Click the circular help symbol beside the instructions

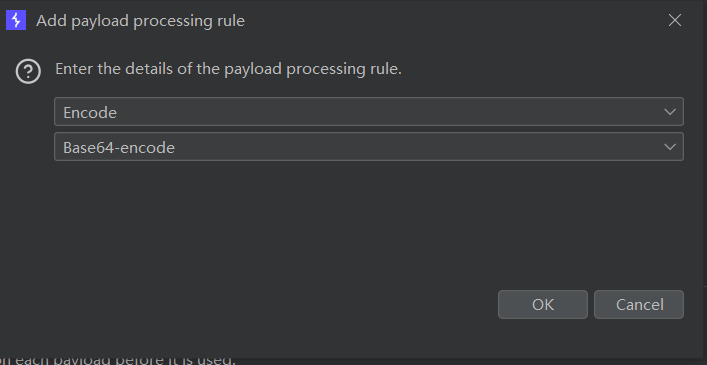point(28,71)
